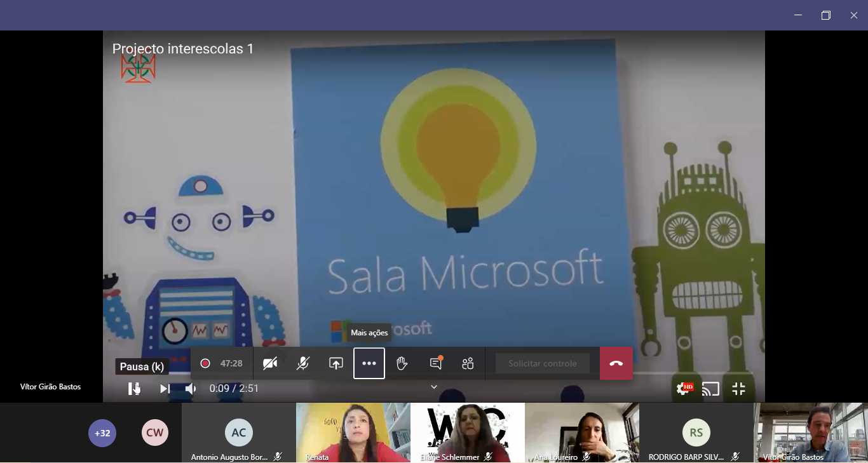Click the Vítor Girão Bastos presenter label
The height and width of the screenshot is (463, 868).
click(51, 387)
